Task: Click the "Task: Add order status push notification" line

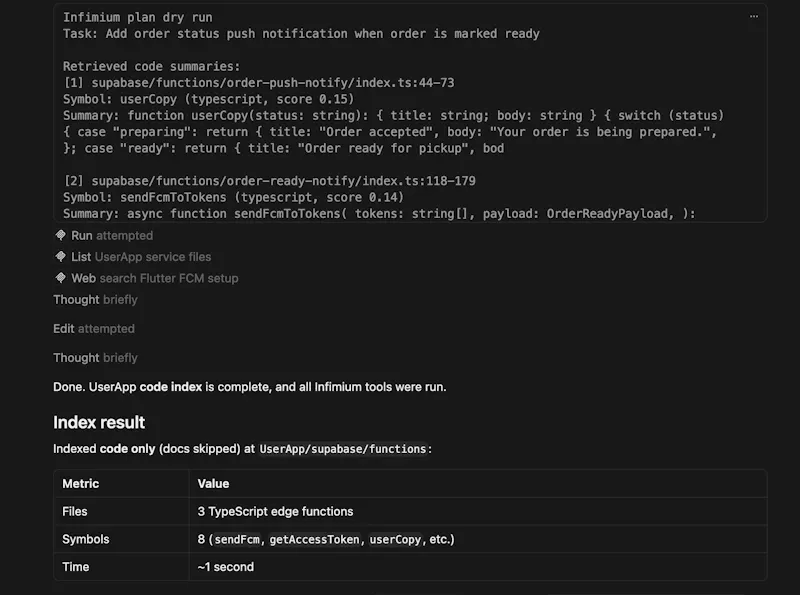Action: coord(301,34)
